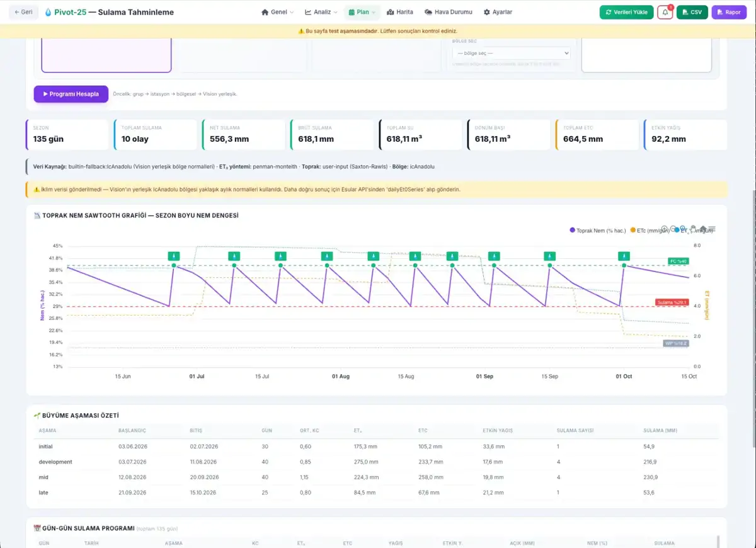
Task: Click the first irrigation marker before 01 Jul
Action: 174,256
